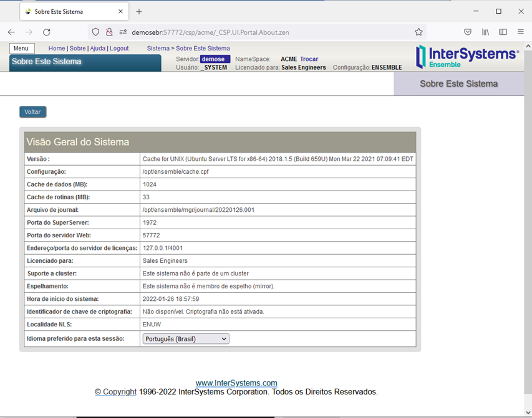Open the Firefox hamburger menu
The width and height of the screenshot is (532, 418).
pos(521,32)
